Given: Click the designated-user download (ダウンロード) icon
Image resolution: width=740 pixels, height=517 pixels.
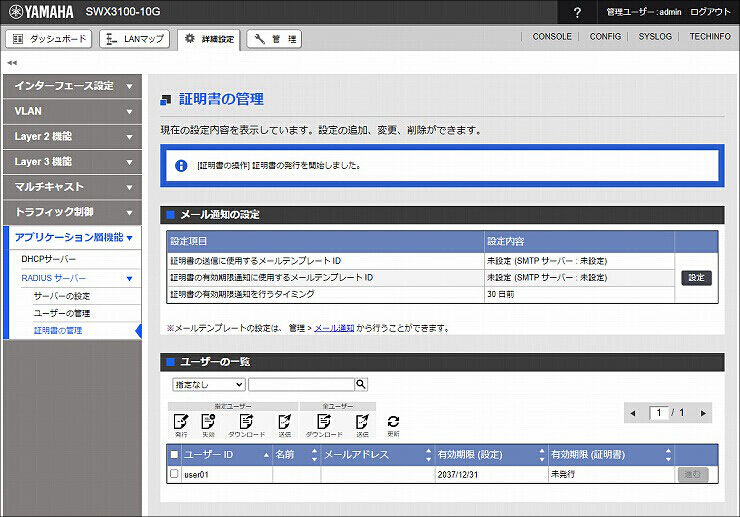Looking at the screenshot, I should point(246,425).
